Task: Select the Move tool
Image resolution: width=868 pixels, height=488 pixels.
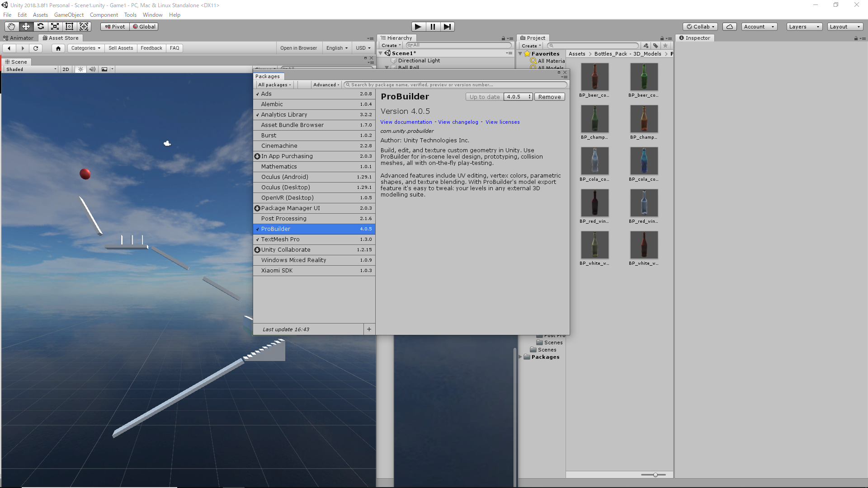Action: click(x=26, y=27)
